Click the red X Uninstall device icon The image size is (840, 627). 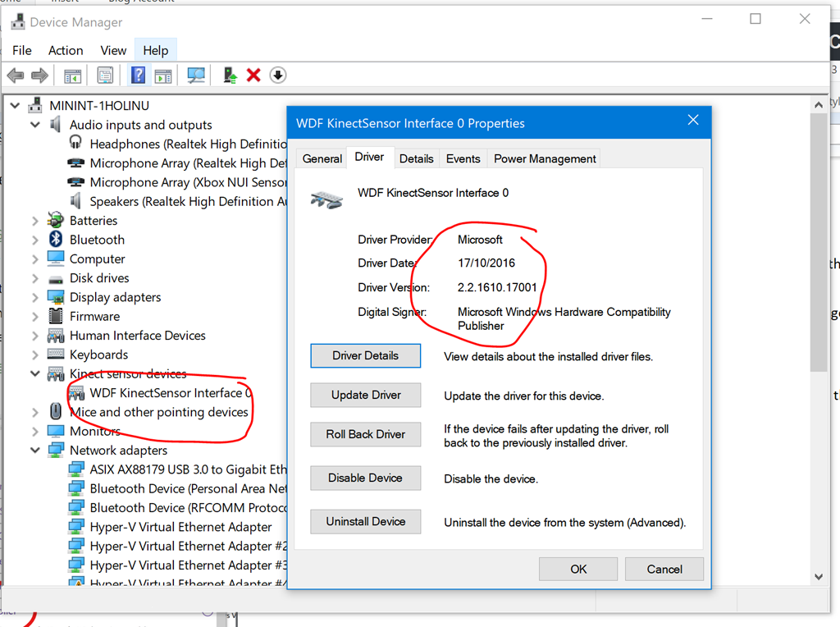253,75
